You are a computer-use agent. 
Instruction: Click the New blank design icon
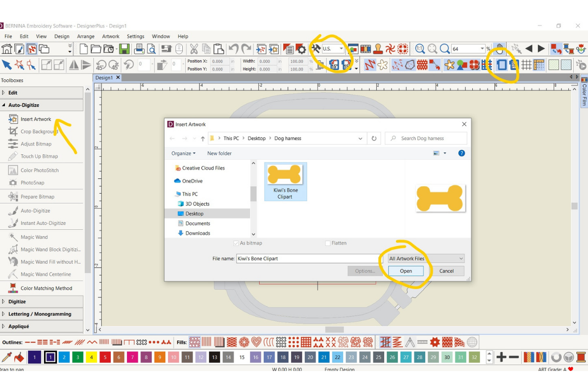[x=84, y=49]
